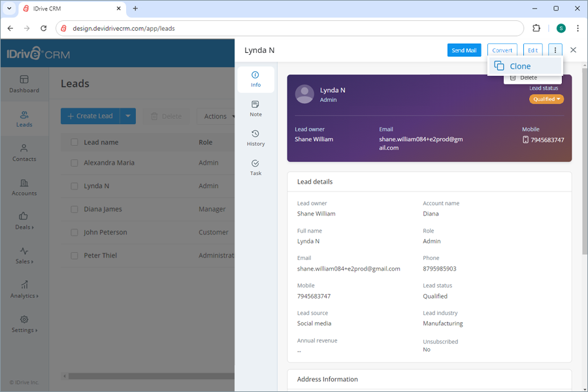
Task: Select the Lynda N row checkbox
Action: (74, 186)
